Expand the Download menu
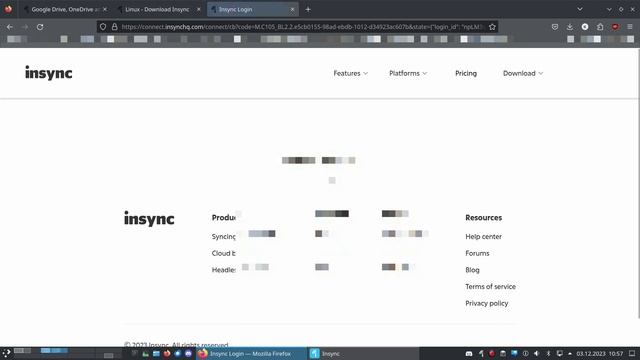 pyautogui.click(x=523, y=73)
